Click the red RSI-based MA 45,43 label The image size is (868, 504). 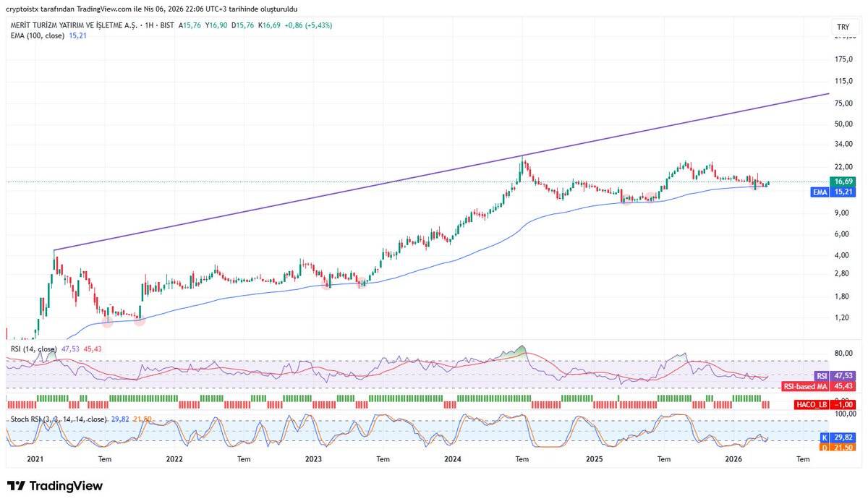(x=820, y=386)
